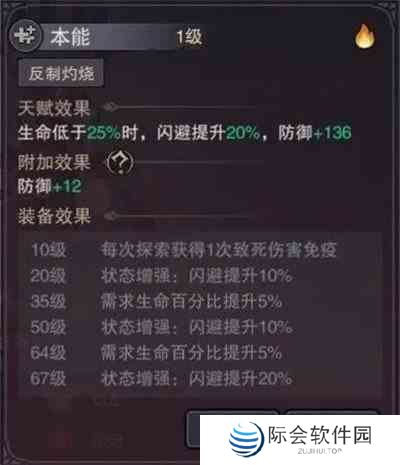Select the 反制灼烧 tag button

(61, 73)
